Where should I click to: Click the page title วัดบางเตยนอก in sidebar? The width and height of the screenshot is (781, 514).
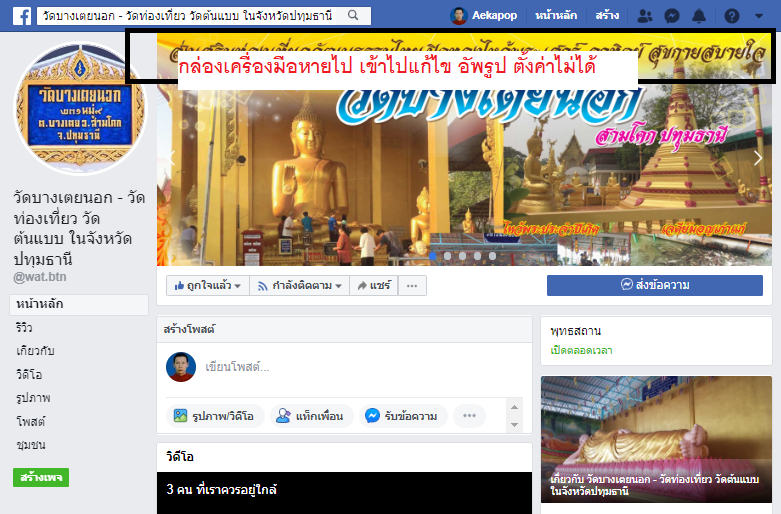tap(79, 229)
